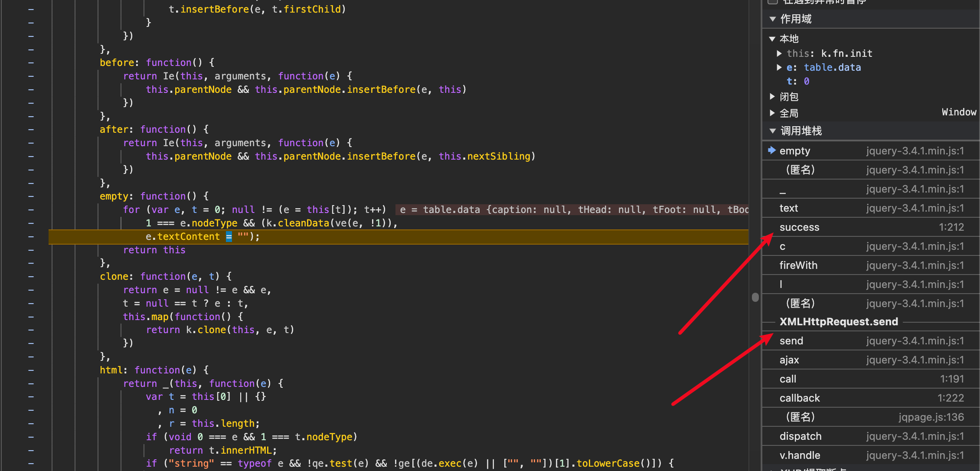Open source location 1:191 for call
Image resolution: width=980 pixels, height=471 pixels.
coord(951,379)
